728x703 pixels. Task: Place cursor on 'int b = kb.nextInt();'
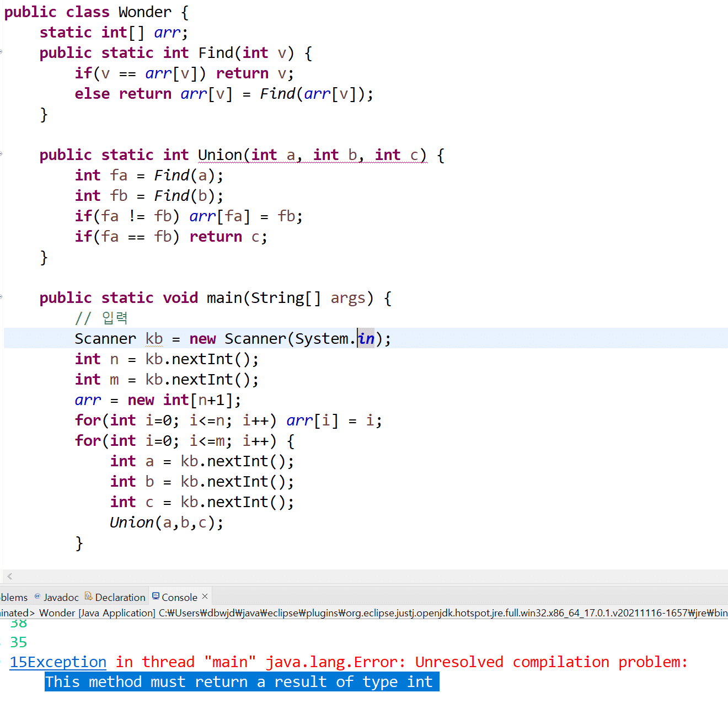(x=202, y=482)
